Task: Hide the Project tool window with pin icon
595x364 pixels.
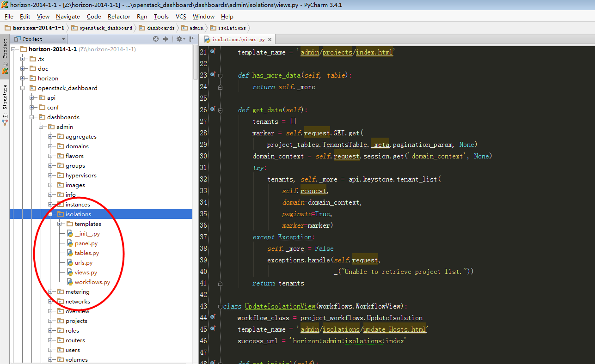Action: (x=192, y=39)
